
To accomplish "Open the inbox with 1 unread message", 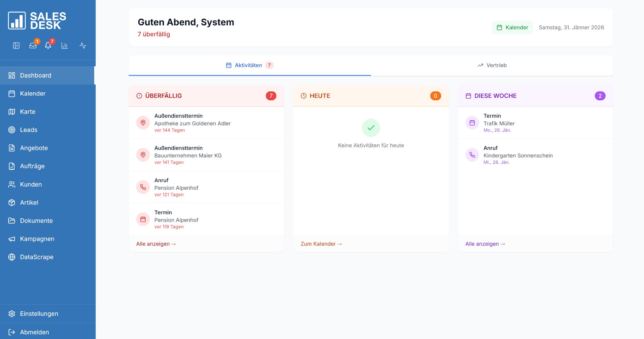I will click(33, 46).
